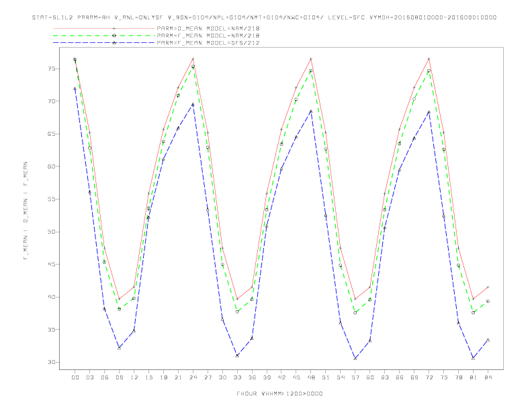Click red O_MEAN plus point at hour 84
Viewport: 532px width, 411px height.
pyautogui.click(x=488, y=287)
